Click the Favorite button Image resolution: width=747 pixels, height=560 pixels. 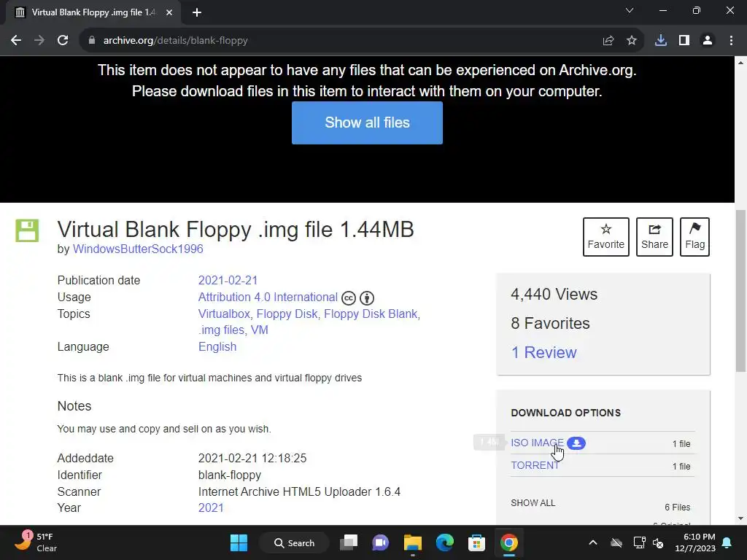(606, 237)
